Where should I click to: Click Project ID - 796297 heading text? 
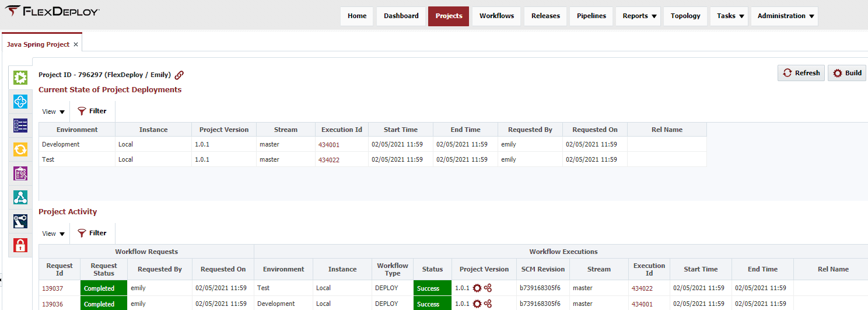click(x=104, y=75)
